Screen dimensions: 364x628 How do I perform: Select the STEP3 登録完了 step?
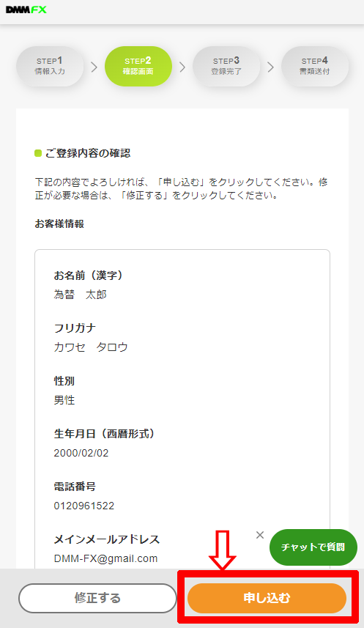coord(226,66)
